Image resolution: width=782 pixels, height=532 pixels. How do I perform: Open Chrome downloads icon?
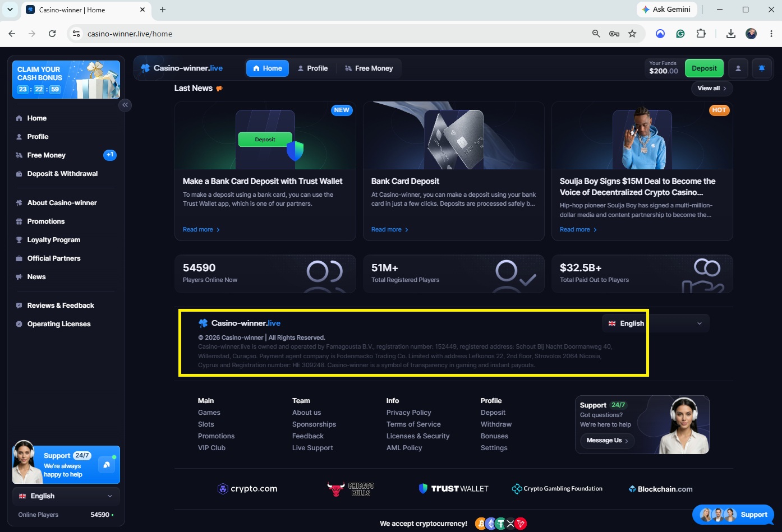coord(730,34)
